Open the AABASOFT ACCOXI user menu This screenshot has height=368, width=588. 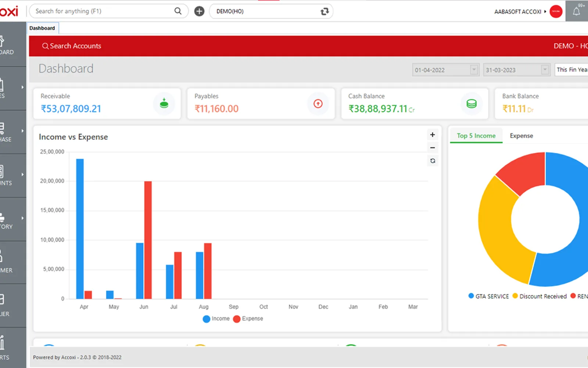tap(520, 12)
